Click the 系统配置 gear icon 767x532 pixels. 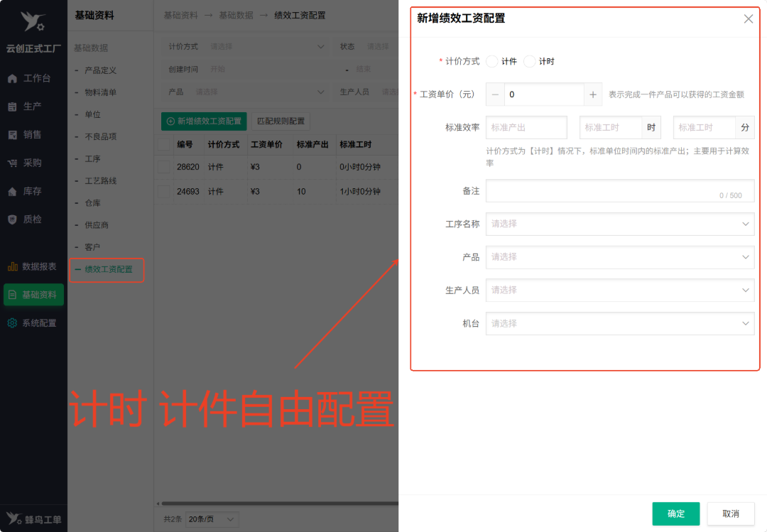[x=13, y=323]
